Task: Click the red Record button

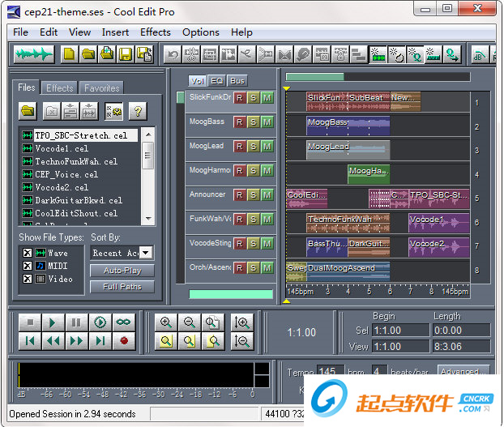Action: click(x=124, y=340)
